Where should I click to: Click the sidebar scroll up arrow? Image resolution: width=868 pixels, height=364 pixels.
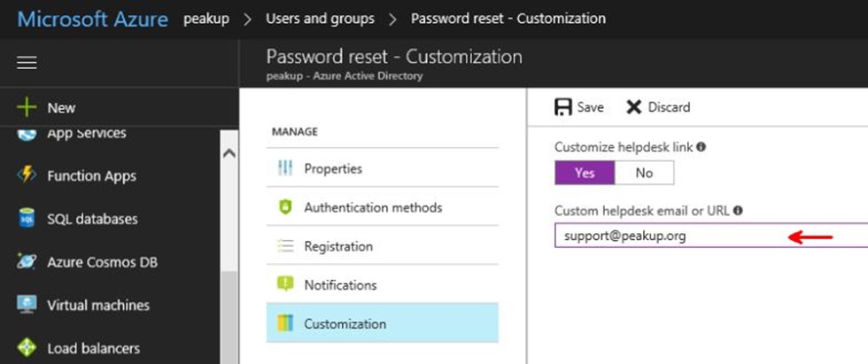click(x=229, y=152)
